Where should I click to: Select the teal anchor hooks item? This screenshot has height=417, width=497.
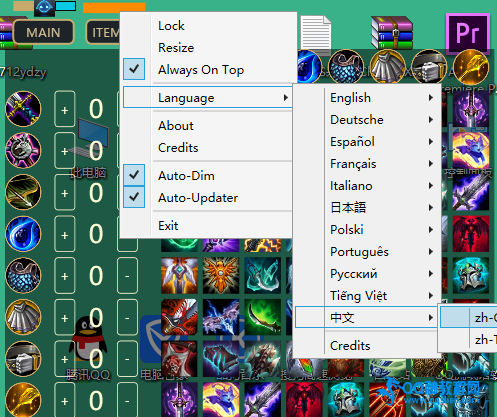point(263,275)
